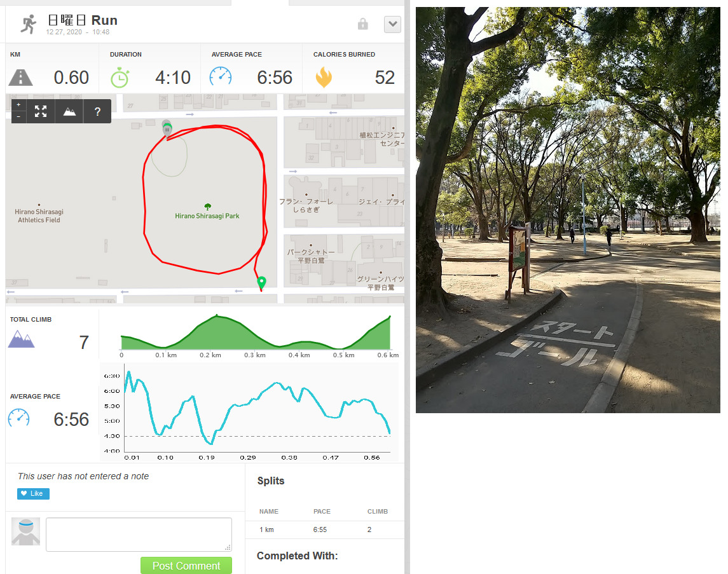Click the comment text box
This screenshot has width=728, height=574.
[x=139, y=535]
